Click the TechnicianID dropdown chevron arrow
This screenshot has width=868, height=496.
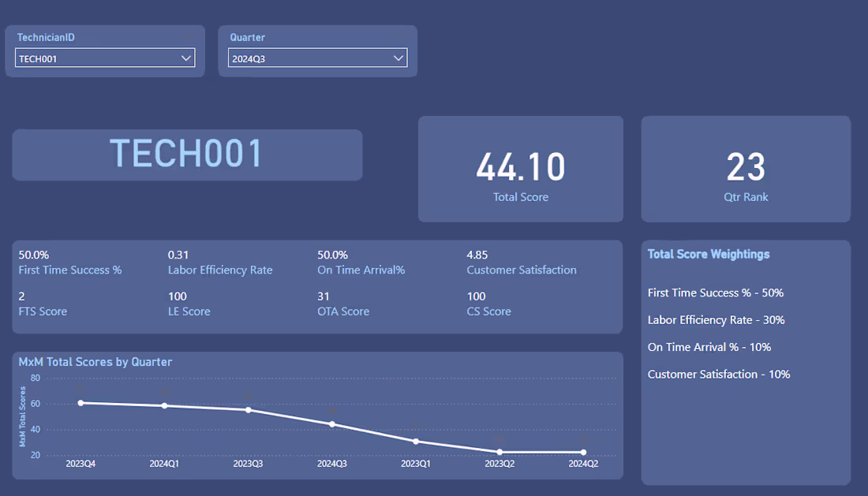[x=186, y=58]
